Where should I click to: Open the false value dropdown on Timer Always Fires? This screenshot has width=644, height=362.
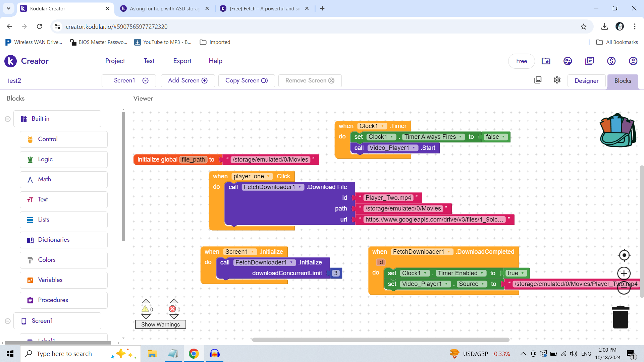[503, 137]
